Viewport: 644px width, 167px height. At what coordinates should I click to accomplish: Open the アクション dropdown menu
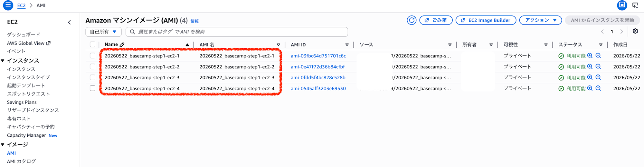tap(541, 20)
